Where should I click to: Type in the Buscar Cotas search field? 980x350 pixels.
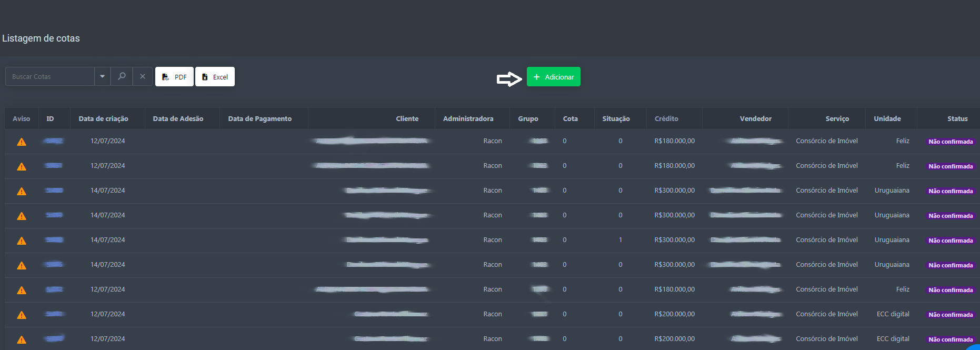point(50,76)
